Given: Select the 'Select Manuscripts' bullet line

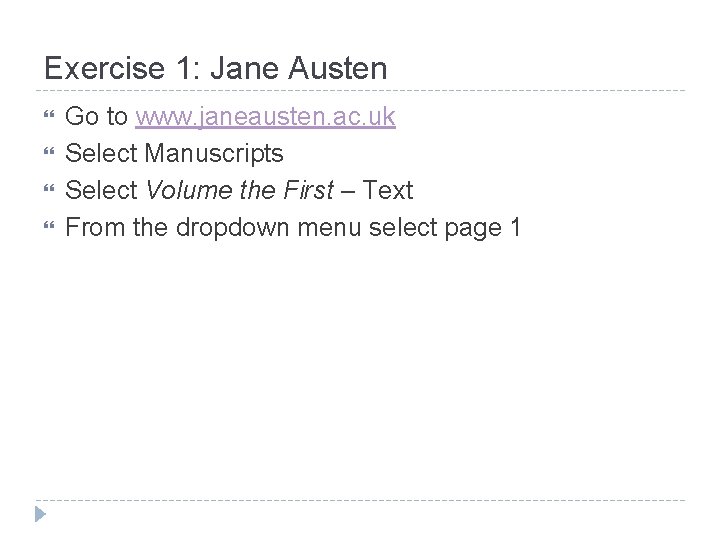Looking at the screenshot, I should (174, 154).
